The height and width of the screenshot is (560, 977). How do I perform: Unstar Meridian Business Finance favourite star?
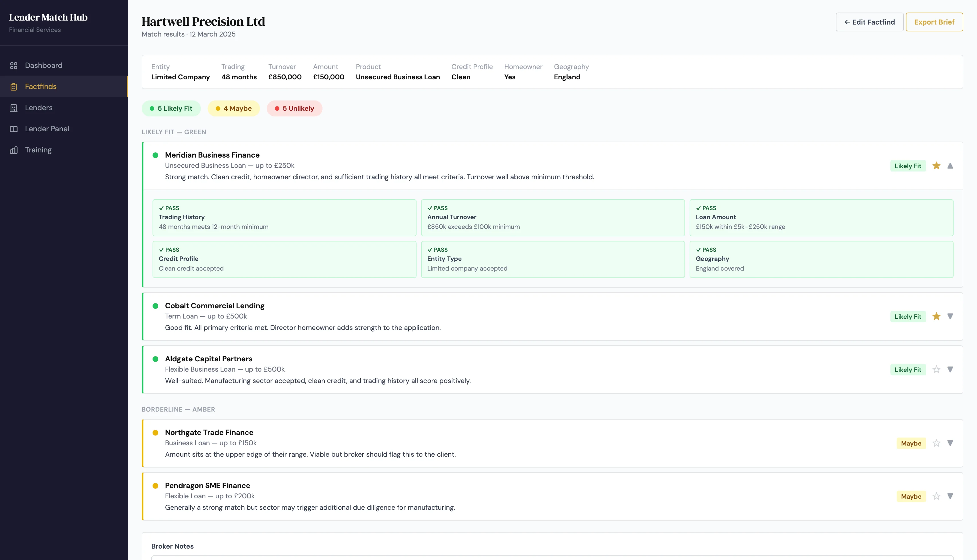tap(936, 166)
